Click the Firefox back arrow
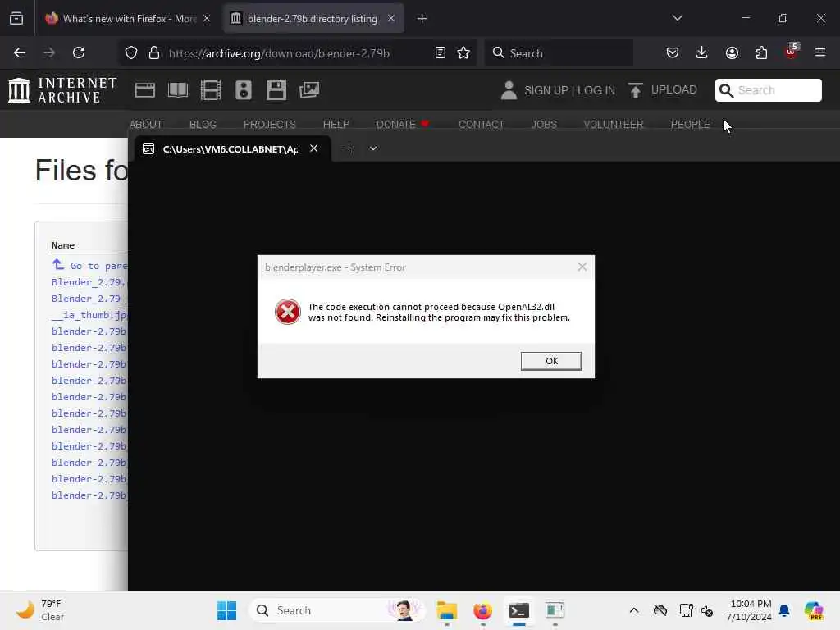 tap(20, 52)
